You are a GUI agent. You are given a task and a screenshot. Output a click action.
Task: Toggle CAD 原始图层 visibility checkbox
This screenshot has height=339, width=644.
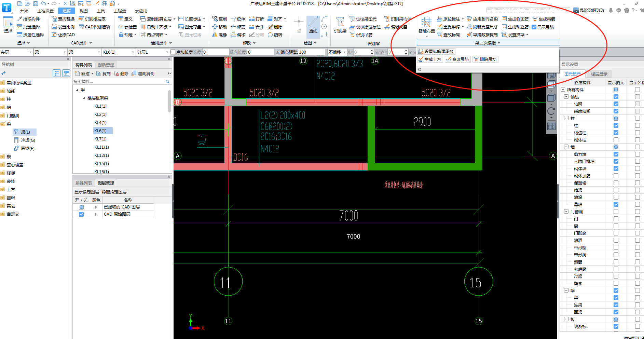pyautogui.click(x=81, y=214)
